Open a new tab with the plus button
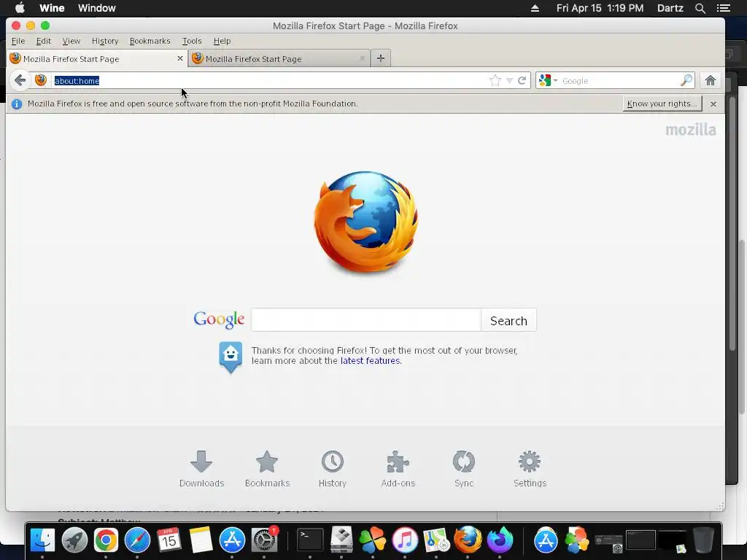 click(381, 58)
